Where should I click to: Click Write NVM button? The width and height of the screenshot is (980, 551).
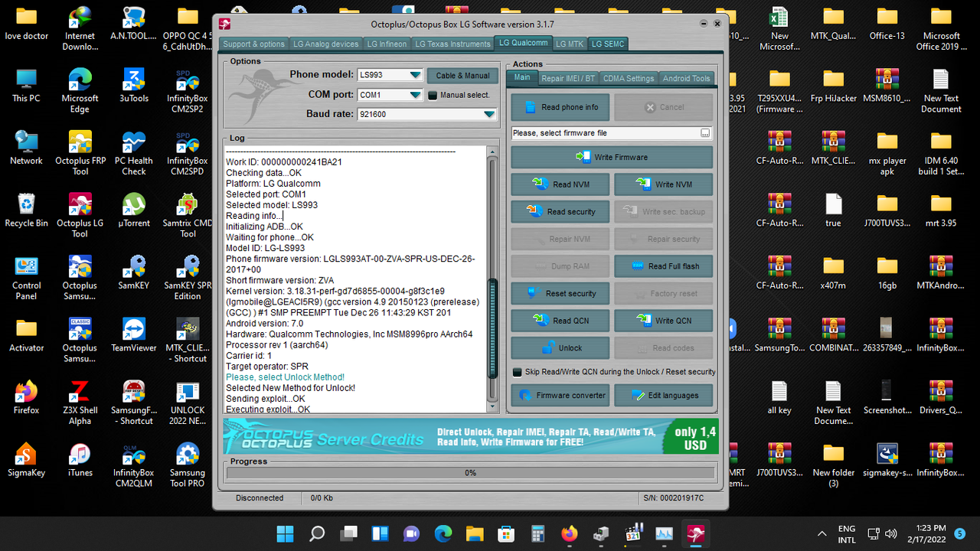tap(663, 184)
